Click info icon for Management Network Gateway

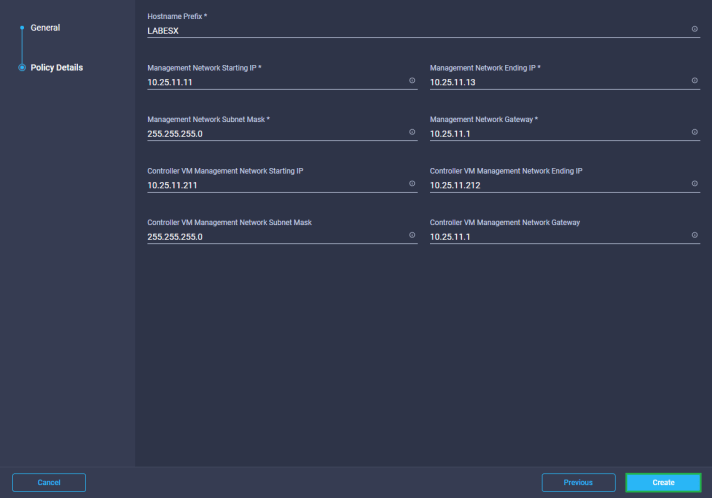pyautogui.click(x=695, y=132)
